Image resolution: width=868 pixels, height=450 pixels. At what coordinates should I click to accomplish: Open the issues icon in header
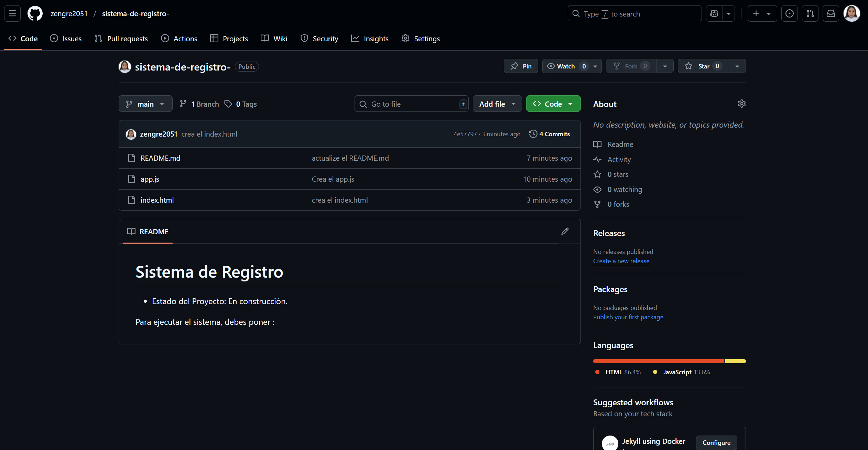(790, 13)
